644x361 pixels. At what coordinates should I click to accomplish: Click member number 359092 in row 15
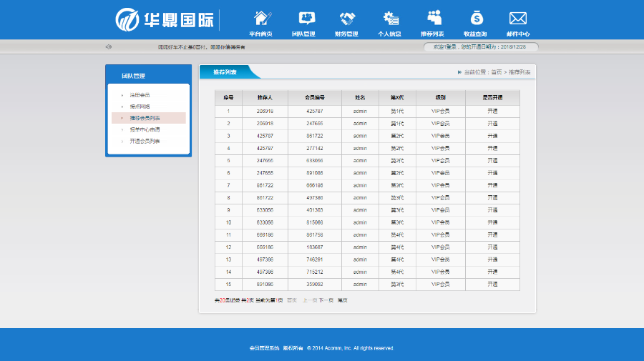point(315,285)
